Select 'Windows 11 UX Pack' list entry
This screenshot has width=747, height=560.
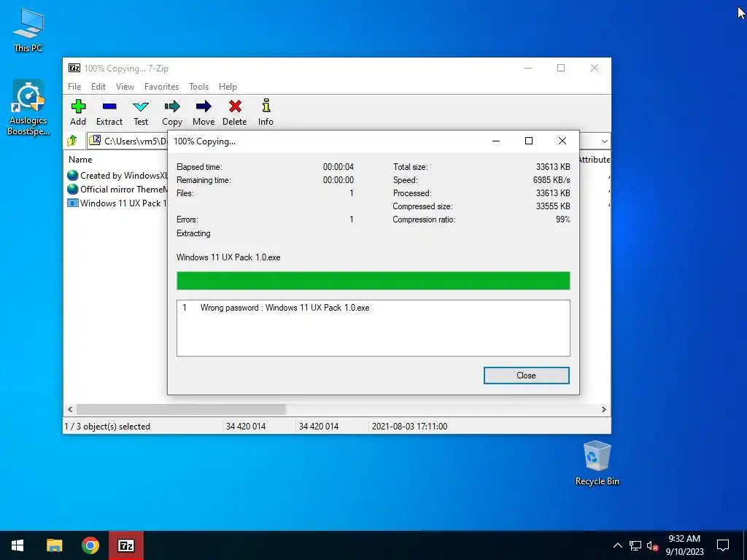118,203
